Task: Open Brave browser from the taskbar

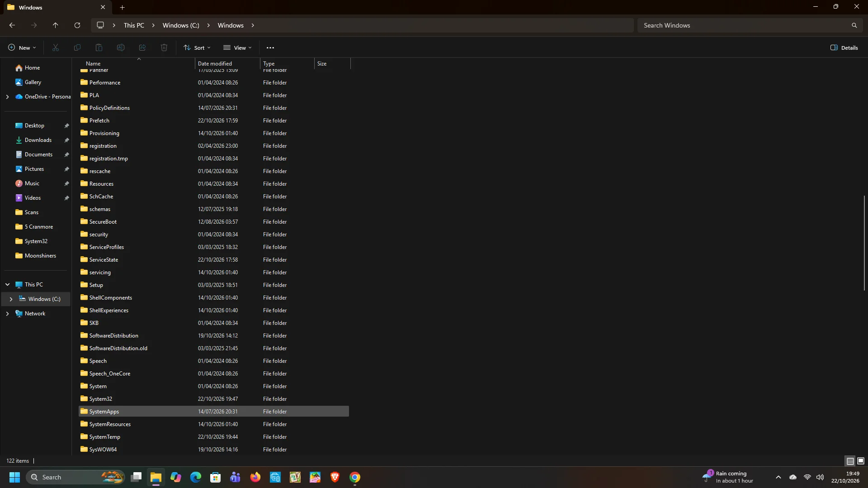Action: coord(335,477)
